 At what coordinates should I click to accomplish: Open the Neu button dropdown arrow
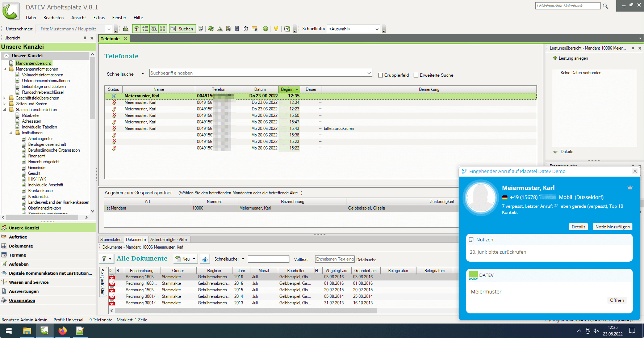(x=194, y=259)
